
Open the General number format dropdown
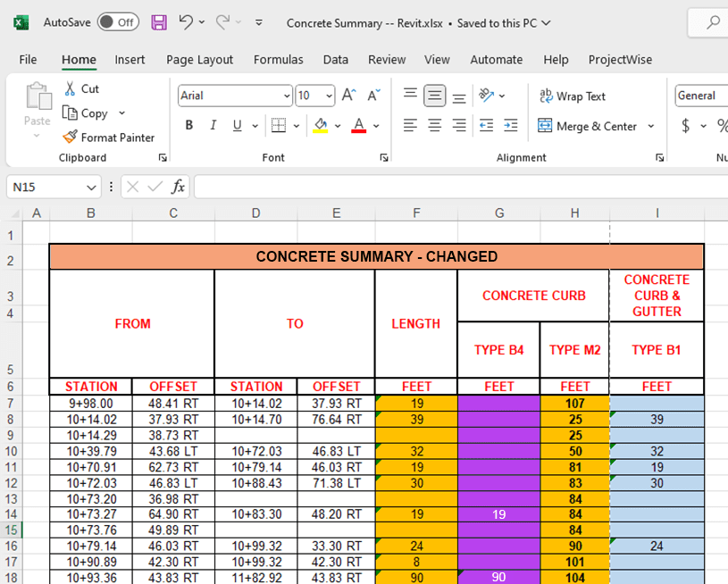pyautogui.click(x=701, y=96)
